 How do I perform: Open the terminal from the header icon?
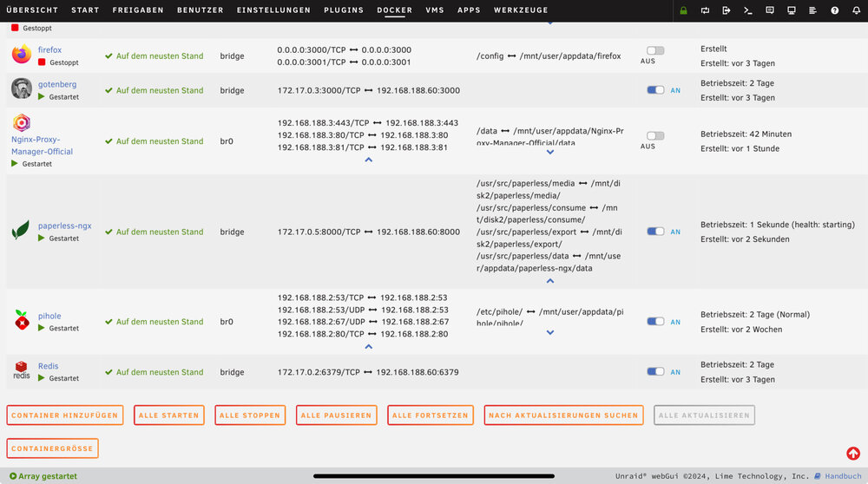click(x=748, y=10)
